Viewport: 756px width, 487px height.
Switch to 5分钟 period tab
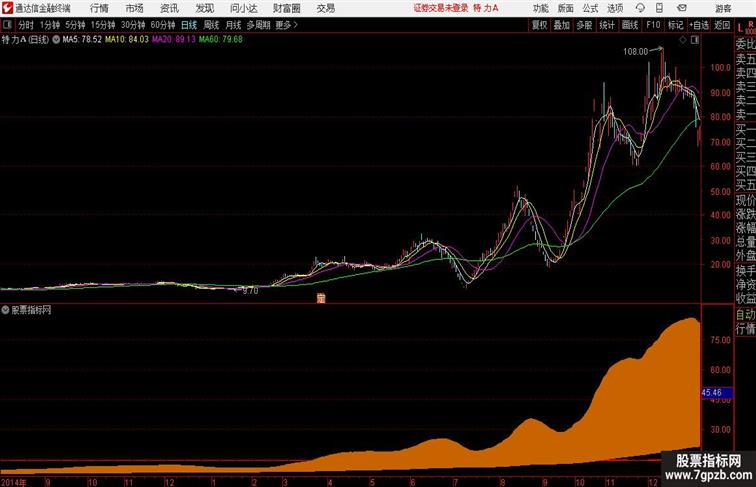tap(75, 25)
